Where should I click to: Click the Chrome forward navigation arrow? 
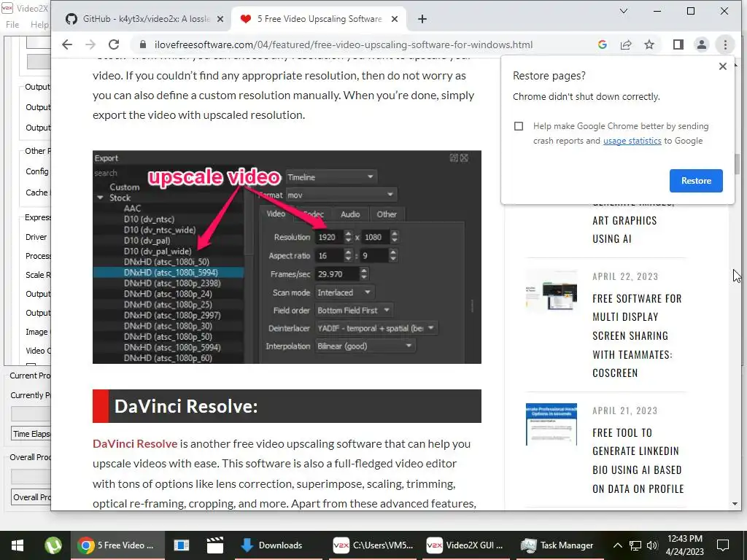point(90,44)
